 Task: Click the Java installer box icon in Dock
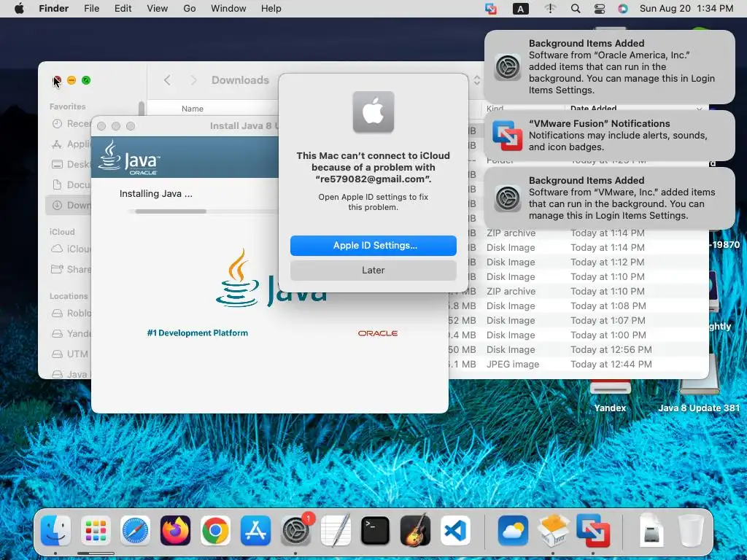553,531
